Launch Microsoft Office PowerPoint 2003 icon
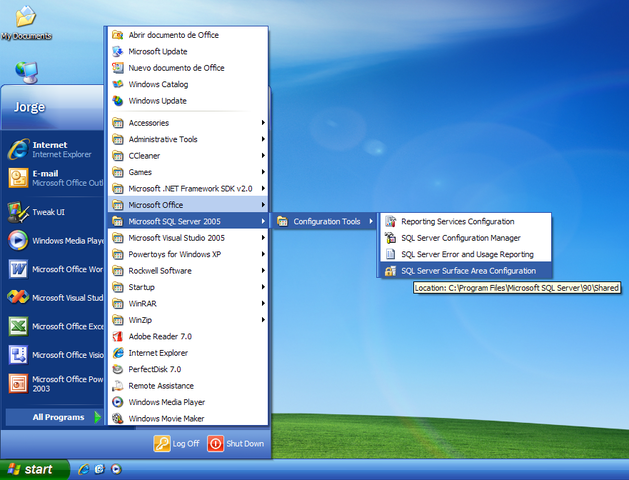This screenshot has width=629, height=480. 18,384
